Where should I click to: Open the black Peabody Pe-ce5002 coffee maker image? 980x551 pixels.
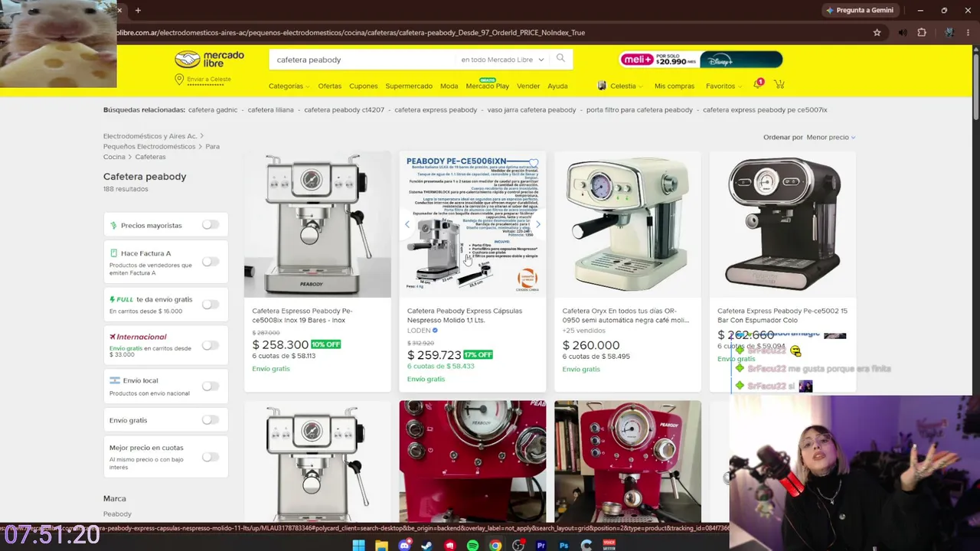point(782,224)
